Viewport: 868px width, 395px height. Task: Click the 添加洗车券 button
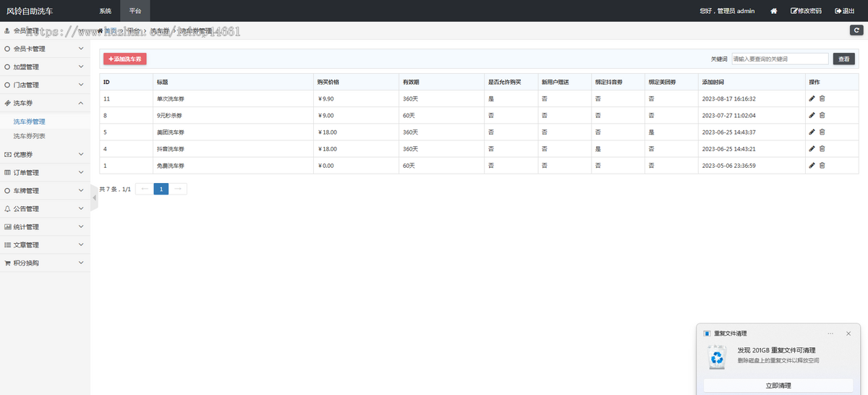point(124,59)
